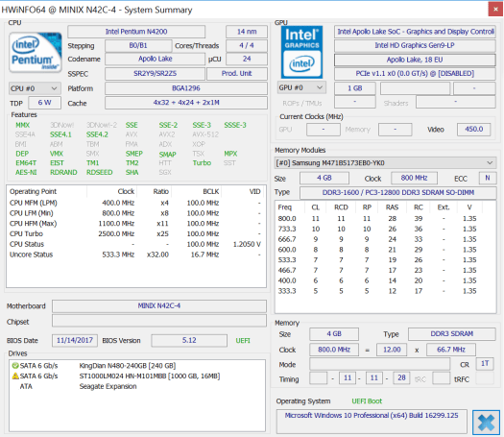Click the blue X close button at bottom right
The height and width of the screenshot is (437, 504).
coord(486,423)
